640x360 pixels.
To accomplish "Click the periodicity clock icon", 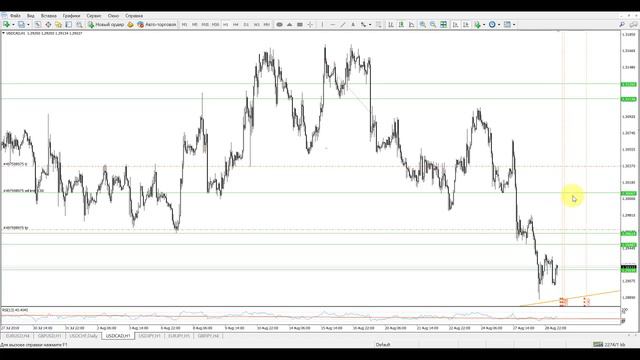I will 492,24.
